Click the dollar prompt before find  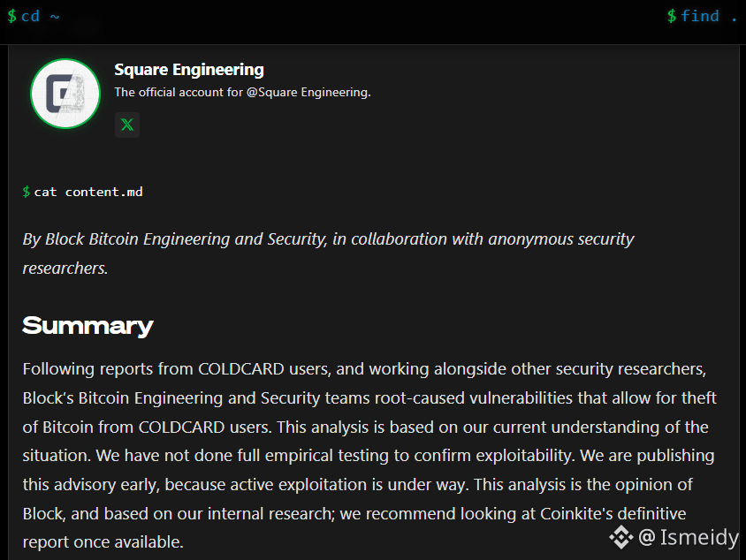[671, 16]
